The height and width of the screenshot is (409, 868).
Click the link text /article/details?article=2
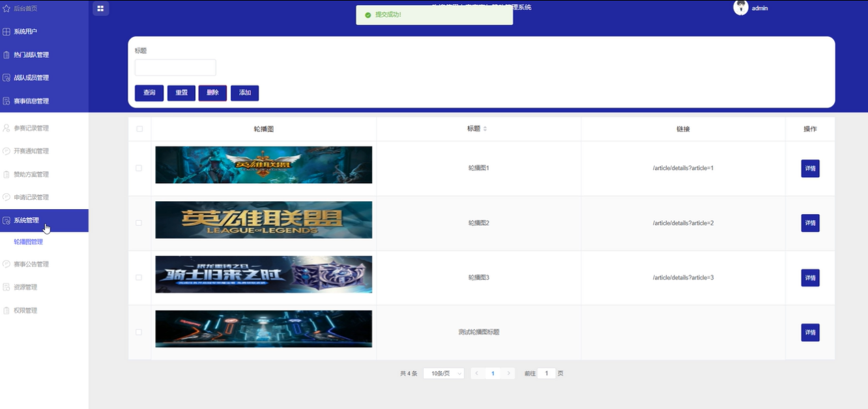coord(683,223)
